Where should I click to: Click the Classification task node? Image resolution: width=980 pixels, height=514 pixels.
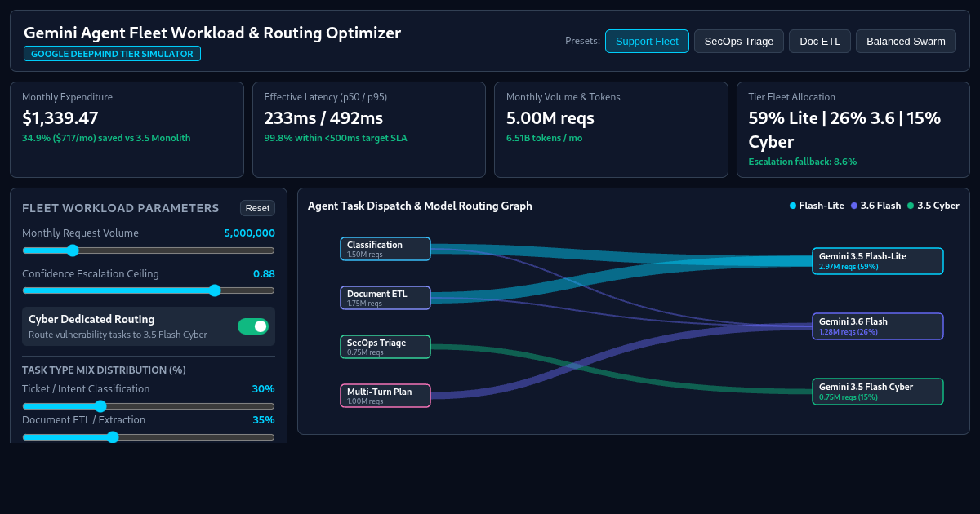(385, 249)
